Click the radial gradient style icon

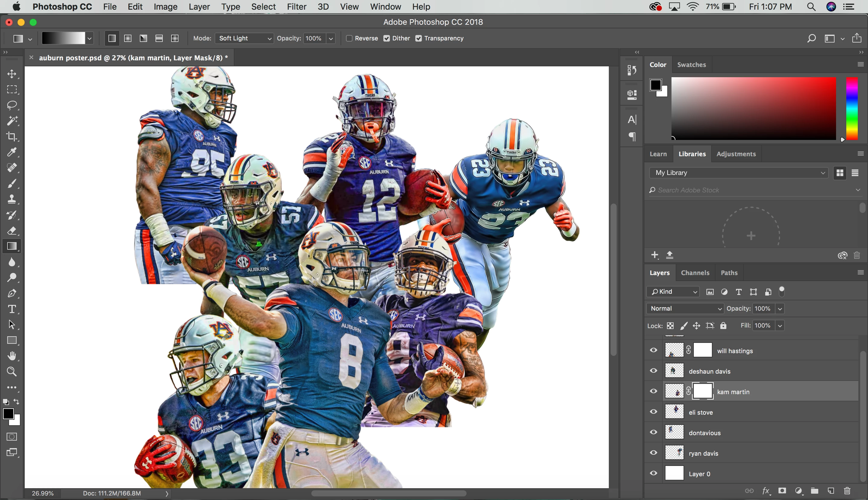[x=128, y=39]
